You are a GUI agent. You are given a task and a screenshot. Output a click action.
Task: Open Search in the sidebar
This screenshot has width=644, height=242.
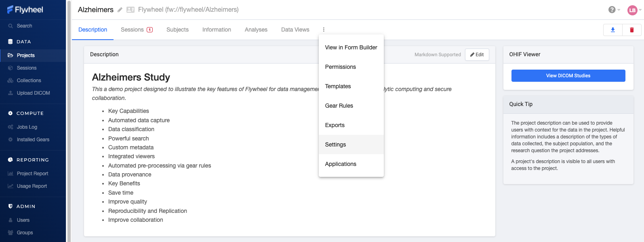pos(24,26)
